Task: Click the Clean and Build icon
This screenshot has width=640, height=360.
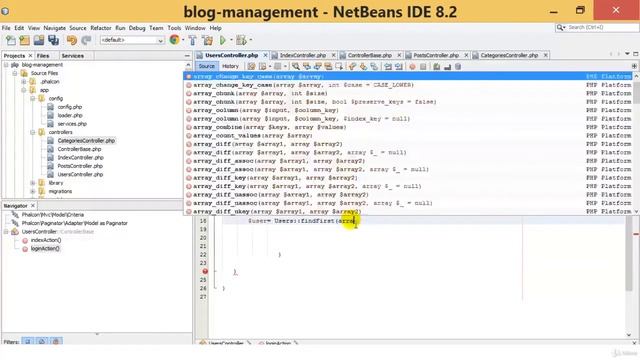Action: (207, 40)
